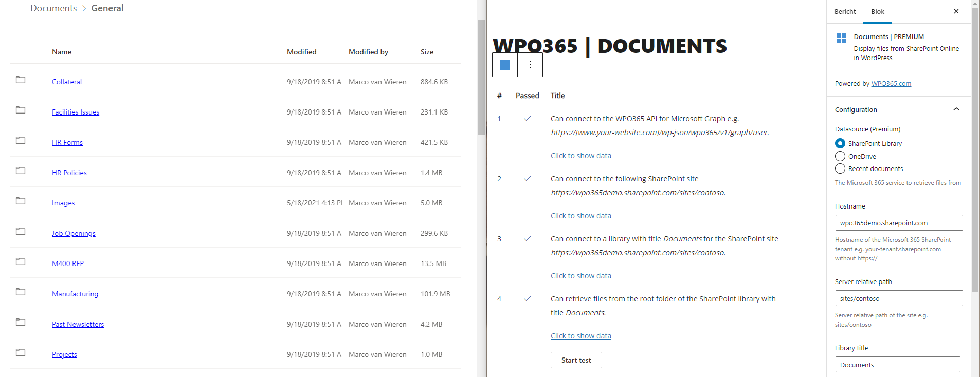Click the folder icon beside Manufacturing
This screenshot has height=377, width=980.
(21, 292)
